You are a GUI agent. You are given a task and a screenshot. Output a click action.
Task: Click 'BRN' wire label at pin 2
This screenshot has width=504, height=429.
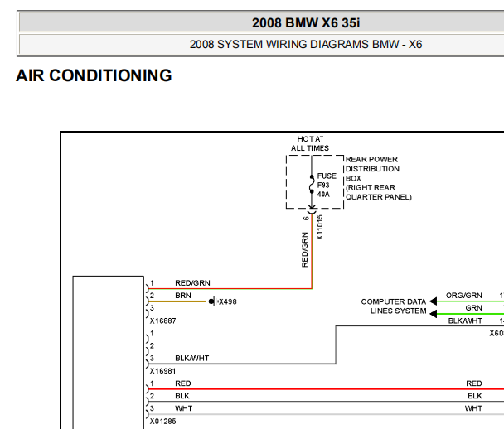click(183, 296)
